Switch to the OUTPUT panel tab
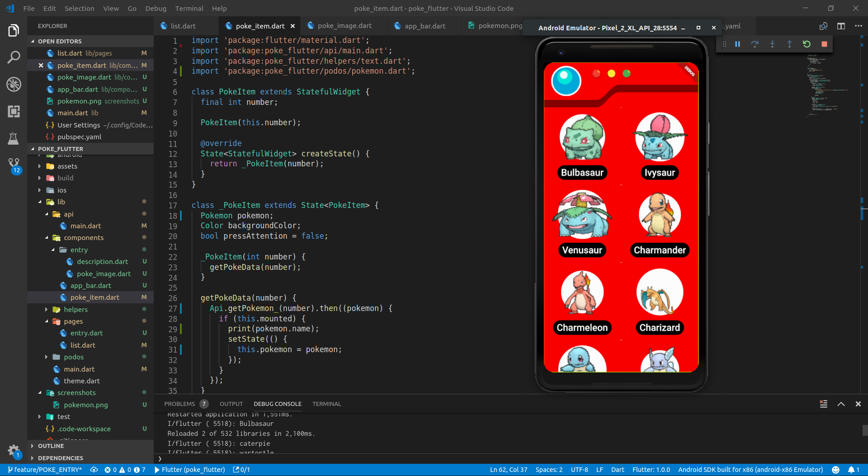The height and width of the screenshot is (476, 868). (x=231, y=404)
